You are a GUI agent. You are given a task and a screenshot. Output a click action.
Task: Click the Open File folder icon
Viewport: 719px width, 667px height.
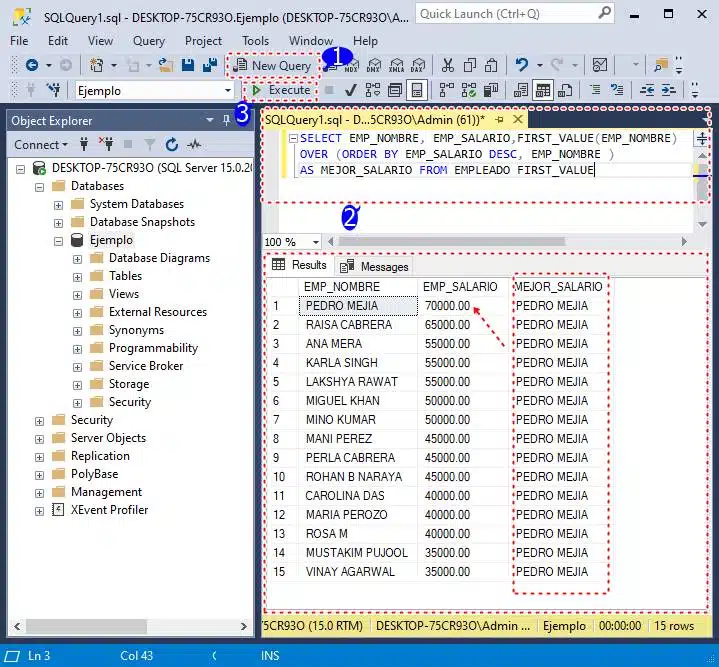[166, 65]
